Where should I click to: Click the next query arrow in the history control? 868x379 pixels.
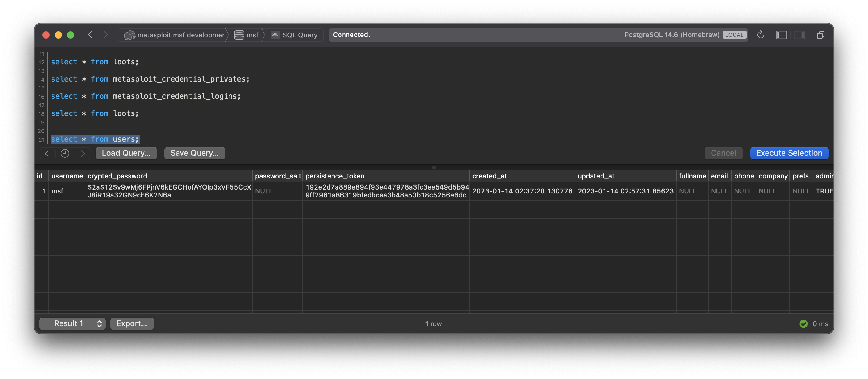click(83, 153)
